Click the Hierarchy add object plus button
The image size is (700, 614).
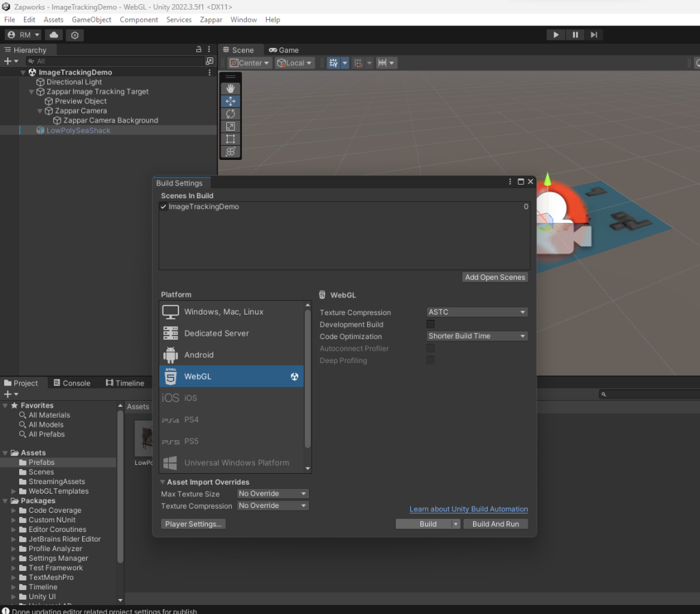(11, 61)
